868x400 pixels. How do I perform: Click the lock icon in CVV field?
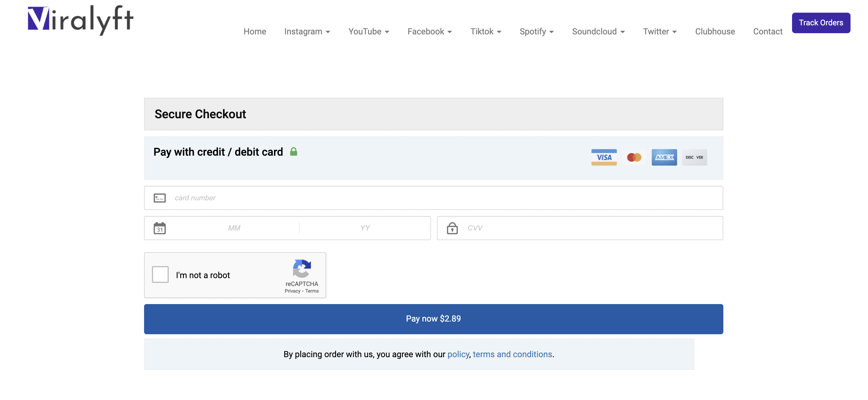tap(452, 228)
